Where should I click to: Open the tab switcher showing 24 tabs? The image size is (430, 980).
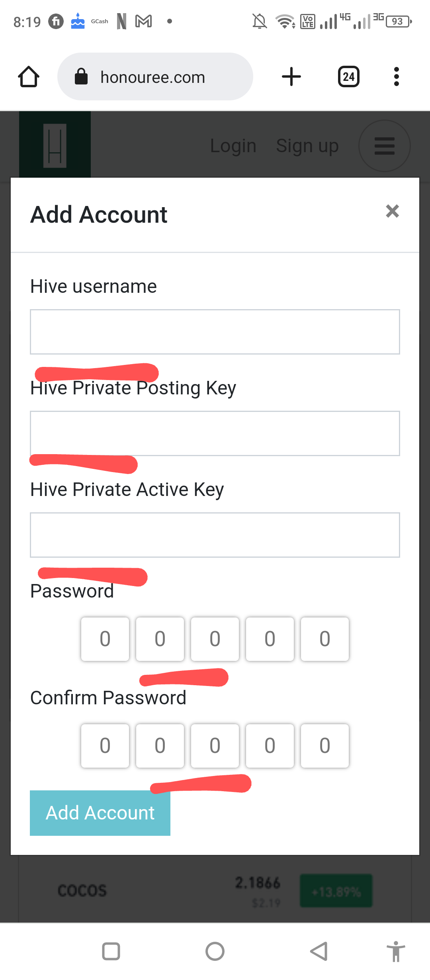point(349,76)
